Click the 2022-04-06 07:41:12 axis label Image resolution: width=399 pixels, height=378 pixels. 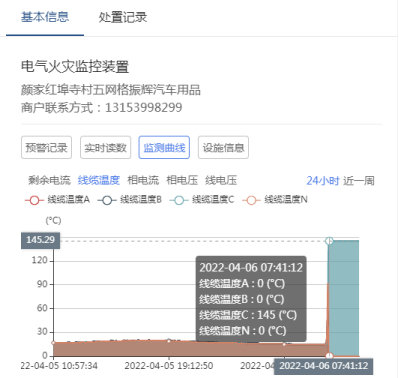(x=323, y=366)
